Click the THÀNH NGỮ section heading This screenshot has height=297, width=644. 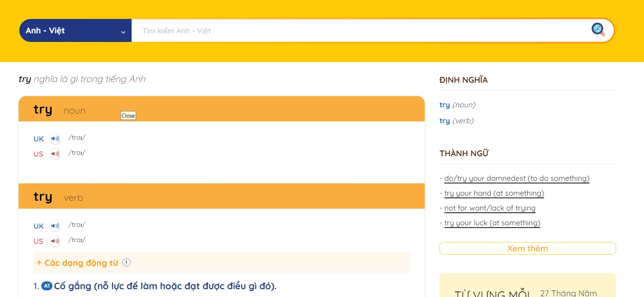pos(464,153)
